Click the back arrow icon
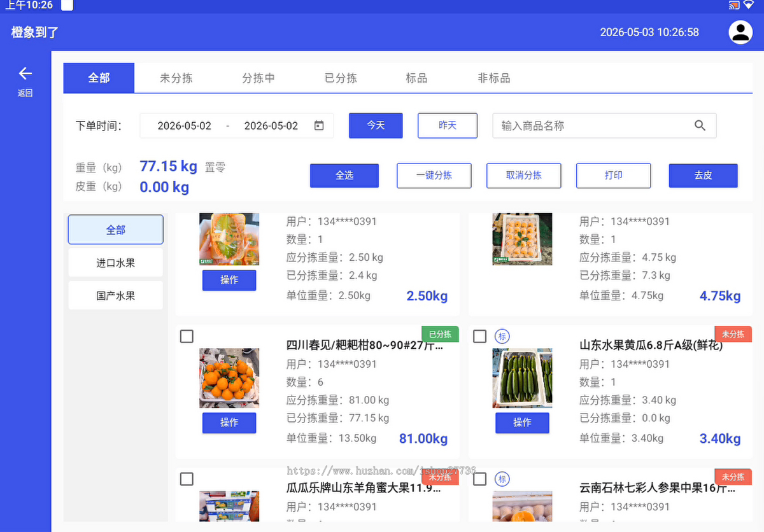764x532 pixels. click(x=25, y=73)
